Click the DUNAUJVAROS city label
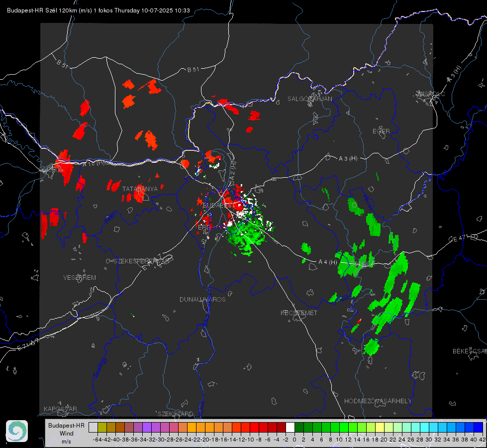 coord(202,299)
